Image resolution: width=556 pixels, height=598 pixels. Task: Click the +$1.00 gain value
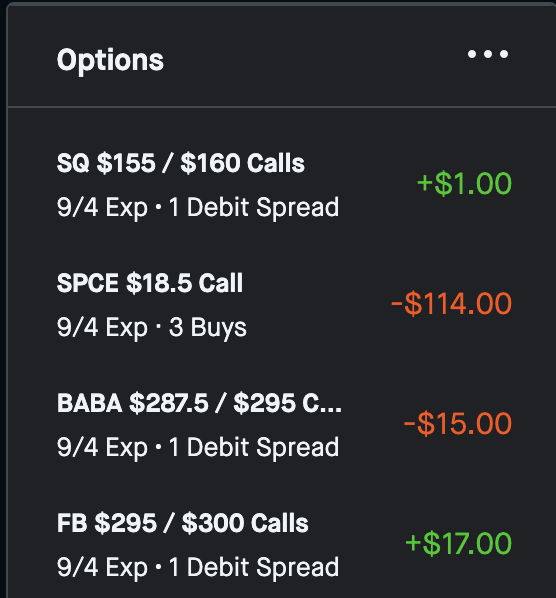(464, 184)
